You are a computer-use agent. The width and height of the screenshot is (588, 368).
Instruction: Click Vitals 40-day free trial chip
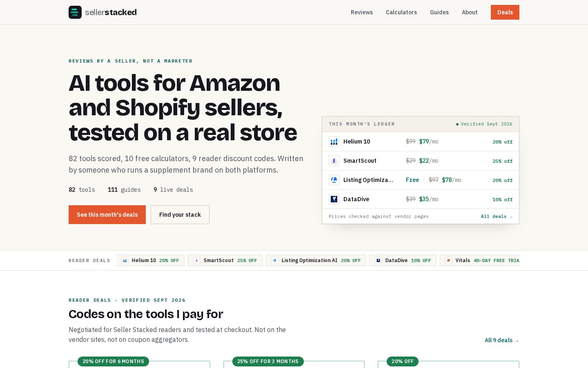pyautogui.click(x=480, y=260)
